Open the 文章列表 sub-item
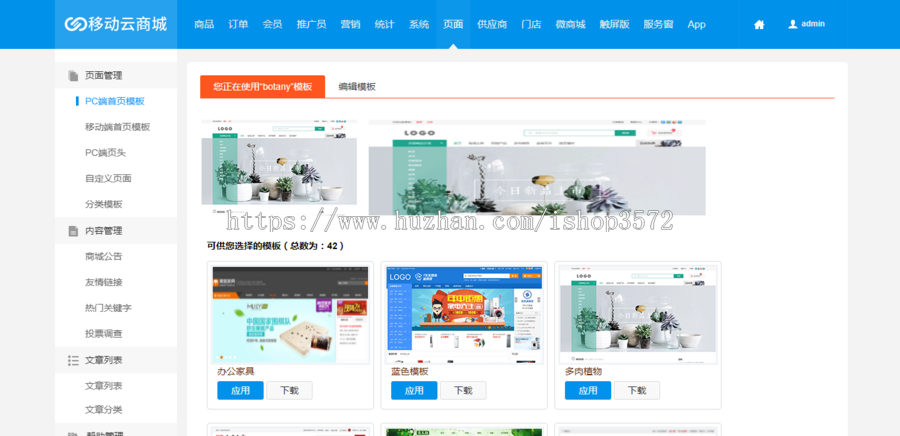Image resolution: width=900 pixels, height=436 pixels. [104, 386]
